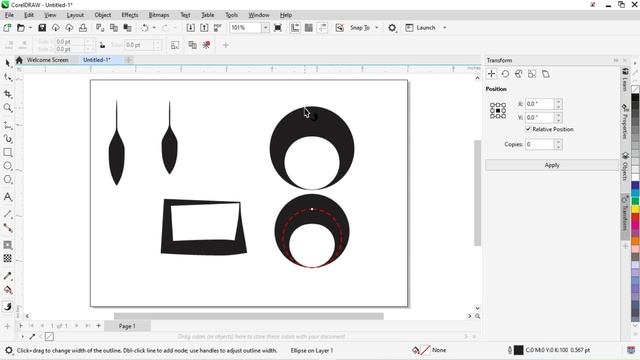Select the Freehand curve tool

pyautogui.click(x=7, y=125)
